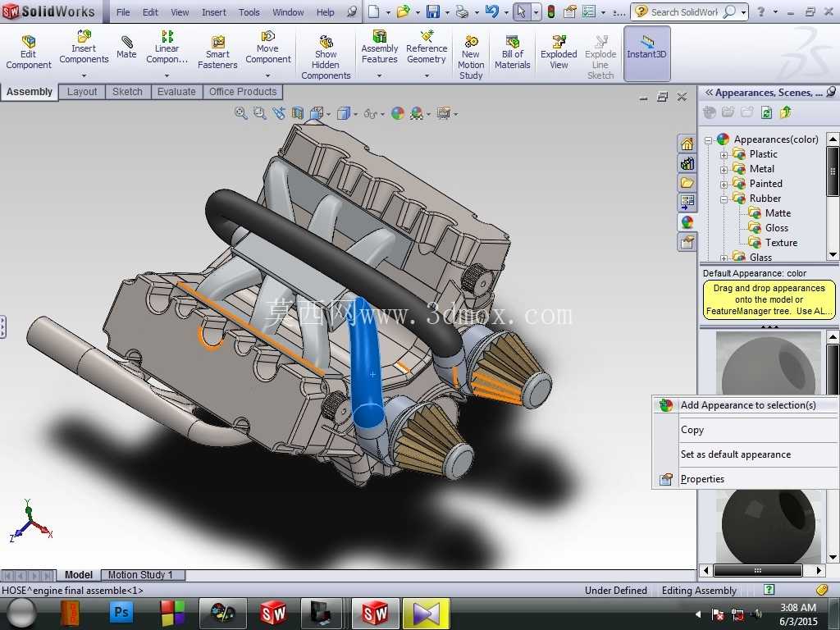
Task: Open Custom Properties task pane icon
Action: [x=687, y=242]
